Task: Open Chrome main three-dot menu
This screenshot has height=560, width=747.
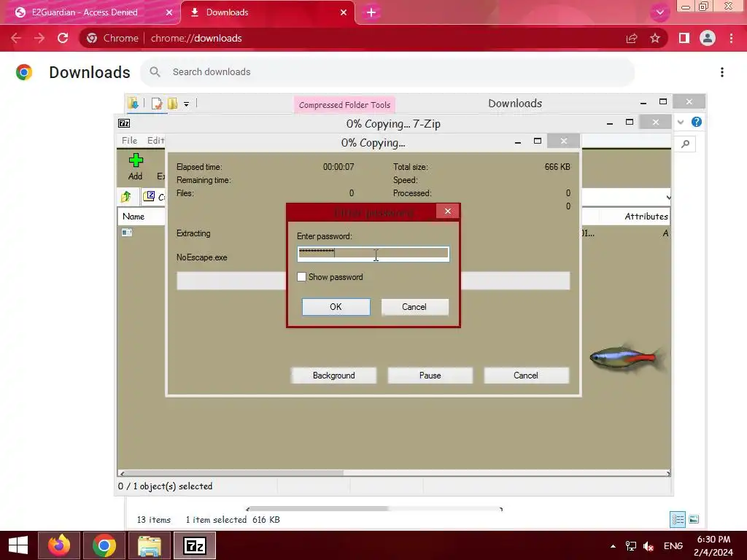Action: coord(731,38)
